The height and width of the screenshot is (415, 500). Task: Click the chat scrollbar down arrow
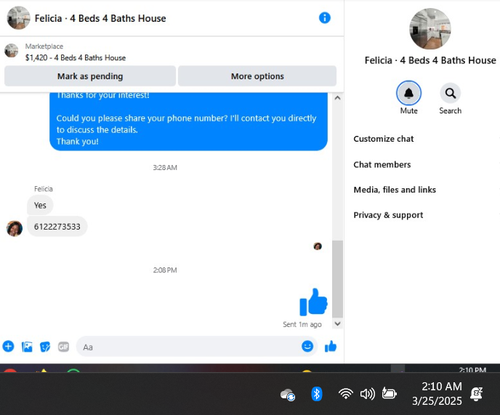[x=337, y=324]
